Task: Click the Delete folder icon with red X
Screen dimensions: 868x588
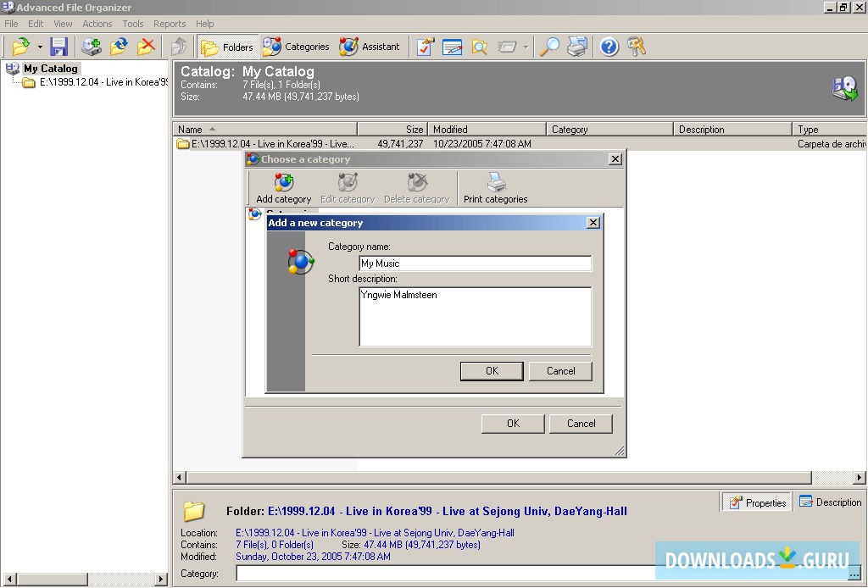Action: (146, 47)
